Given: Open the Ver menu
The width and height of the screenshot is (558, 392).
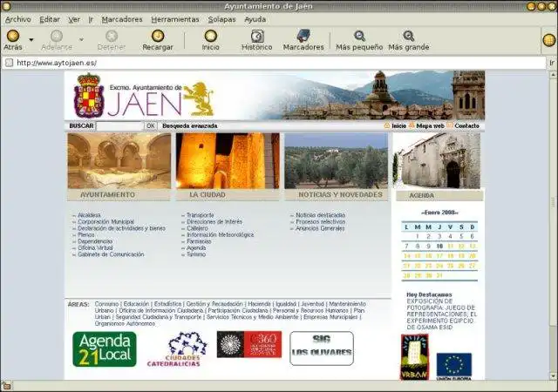Looking at the screenshot, I should pos(74,19).
